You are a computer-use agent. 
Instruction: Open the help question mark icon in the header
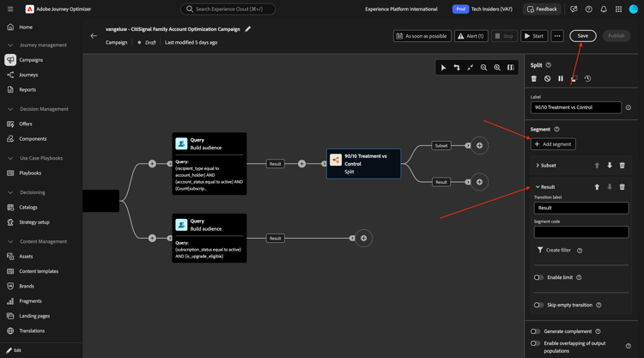pos(588,9)
